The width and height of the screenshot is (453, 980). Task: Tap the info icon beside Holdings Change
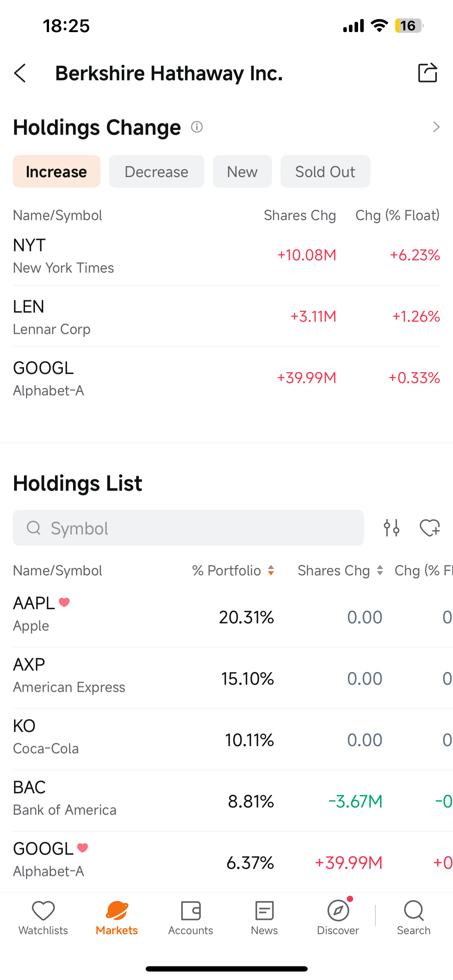pos(197,127)
